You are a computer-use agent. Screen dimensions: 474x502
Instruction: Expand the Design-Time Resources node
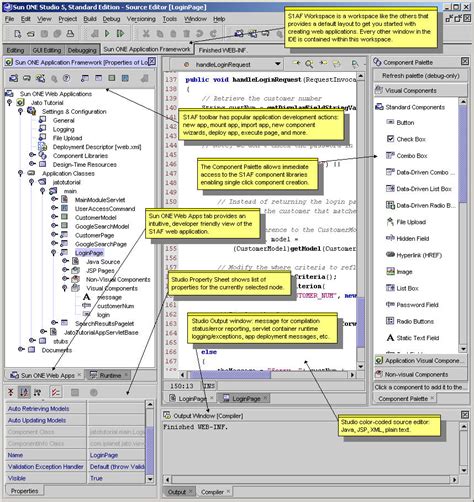[31, 164]
